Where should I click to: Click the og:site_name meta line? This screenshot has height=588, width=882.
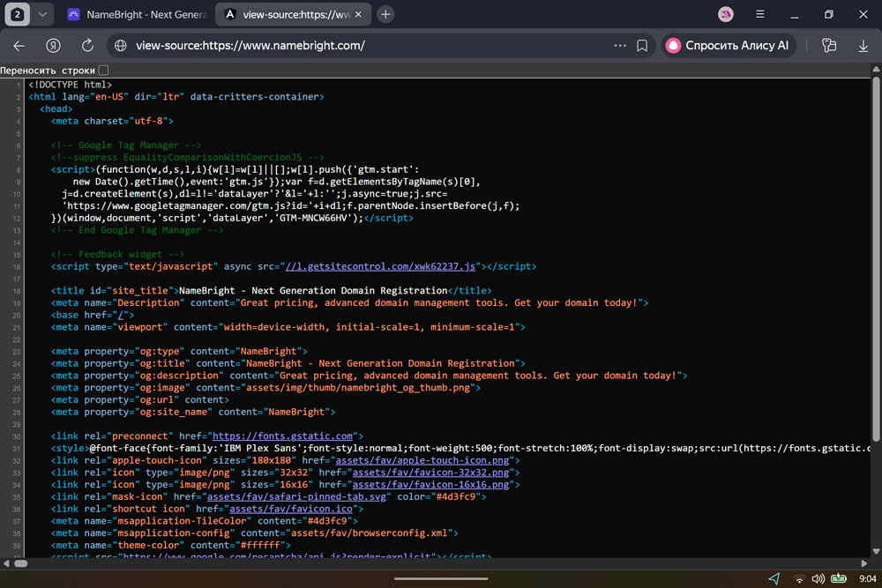(193, 412)
